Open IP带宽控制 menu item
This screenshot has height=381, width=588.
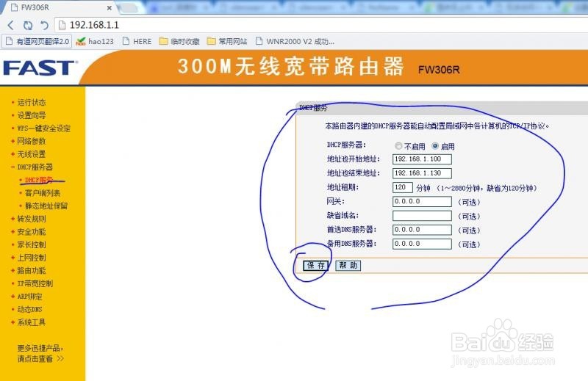coord(35,283)
